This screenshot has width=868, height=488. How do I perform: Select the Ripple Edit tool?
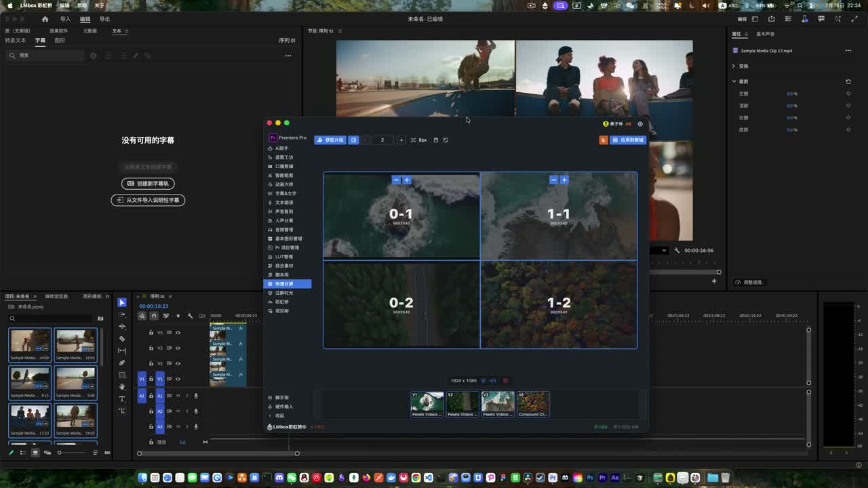pos(122,327)
